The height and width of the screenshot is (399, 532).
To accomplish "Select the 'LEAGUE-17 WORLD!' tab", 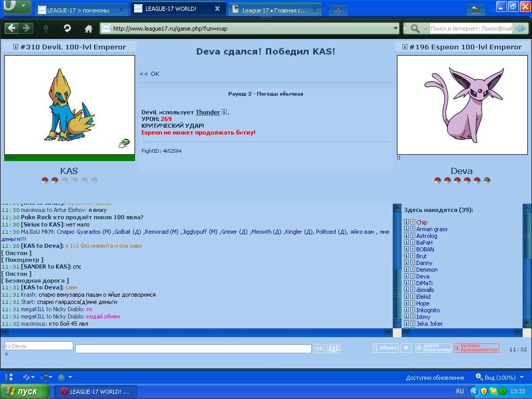I will pos(177,9).
